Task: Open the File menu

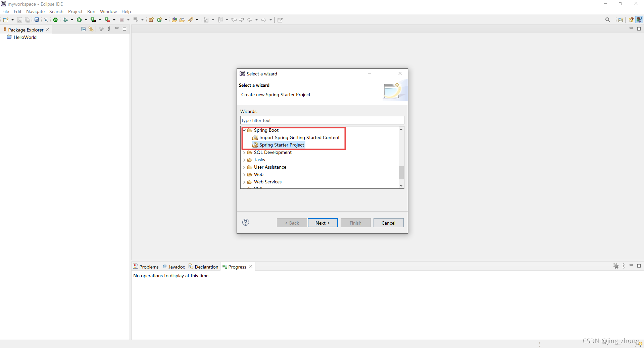Action: pos(6,11)
